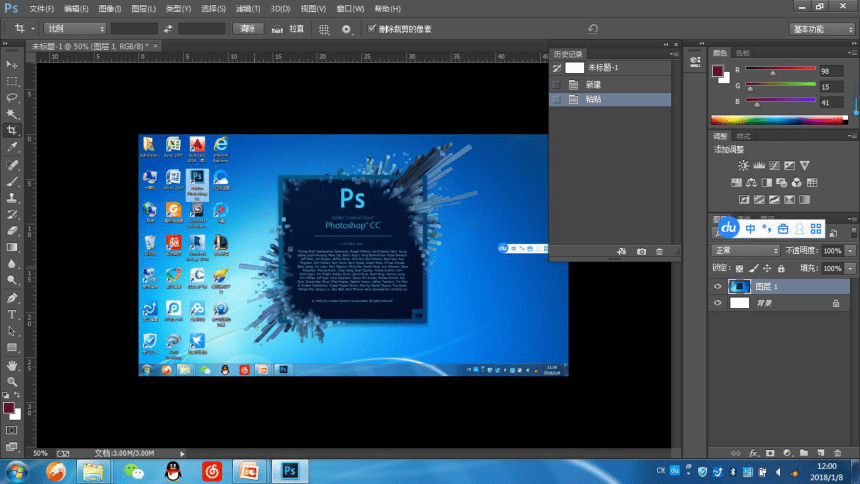The width and height of the screenshot is (860, 484).
Task: Toggle lock image pixels brush icon
Action: pos(754,268)
